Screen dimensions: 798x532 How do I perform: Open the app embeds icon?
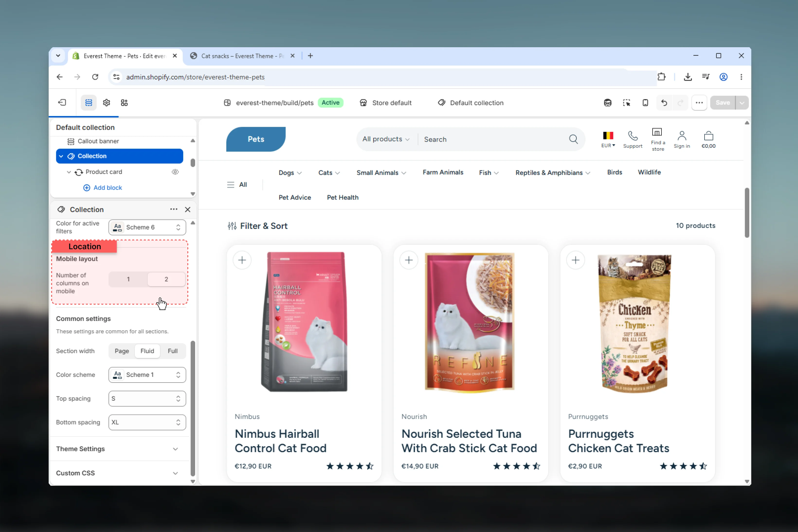pyautogui.click(x=125, y=102)
